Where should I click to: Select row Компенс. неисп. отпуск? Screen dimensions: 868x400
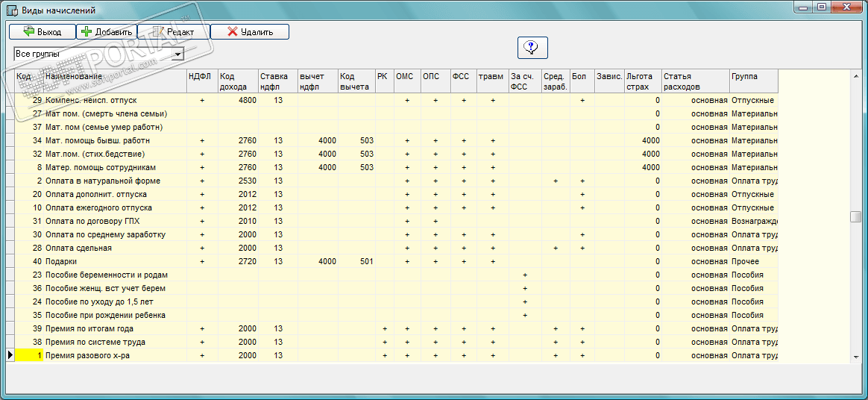pos(396,100)
